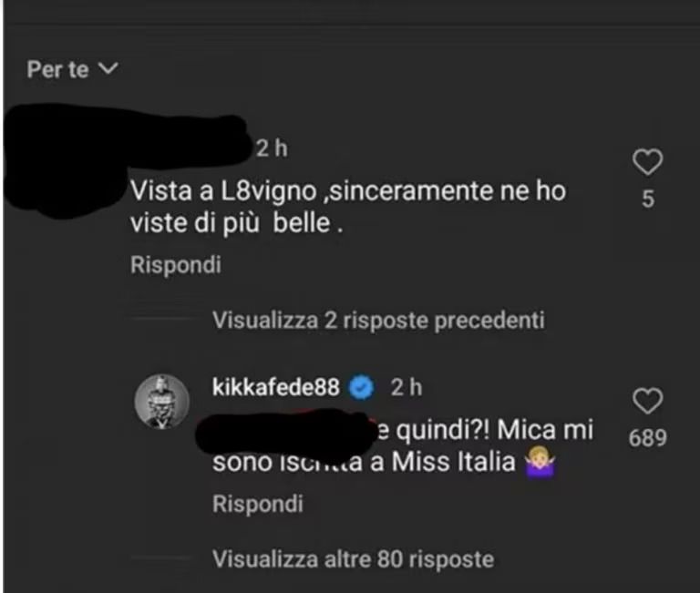This screenshot has height=593, width=700.
Task: Click "Rispondi" under kikkafede88's reply
Action: click(x=258, y=504)
